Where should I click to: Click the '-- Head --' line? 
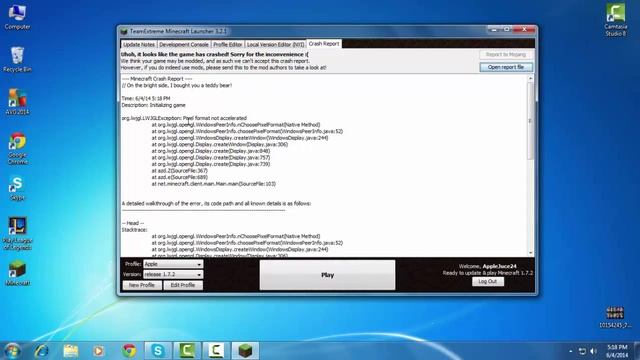pos(133,223)
